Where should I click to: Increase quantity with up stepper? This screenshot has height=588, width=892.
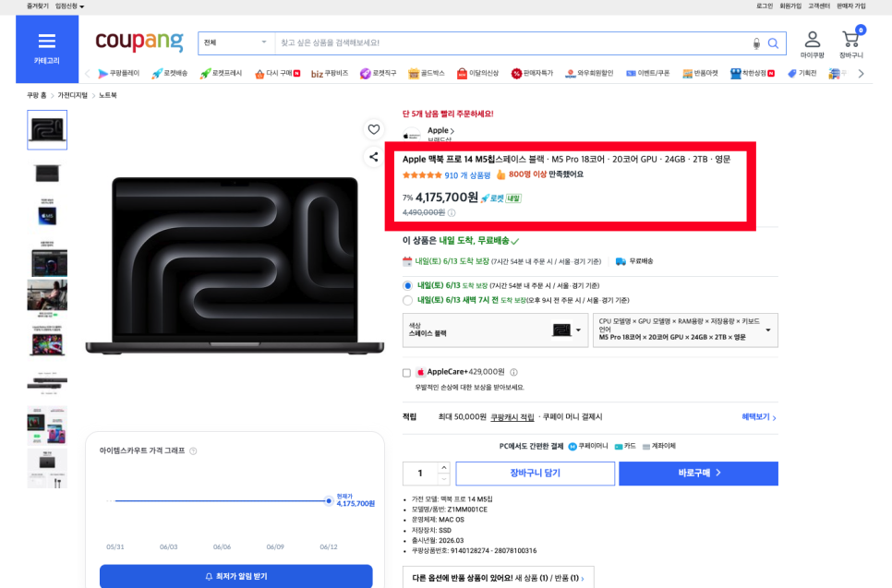444,467
